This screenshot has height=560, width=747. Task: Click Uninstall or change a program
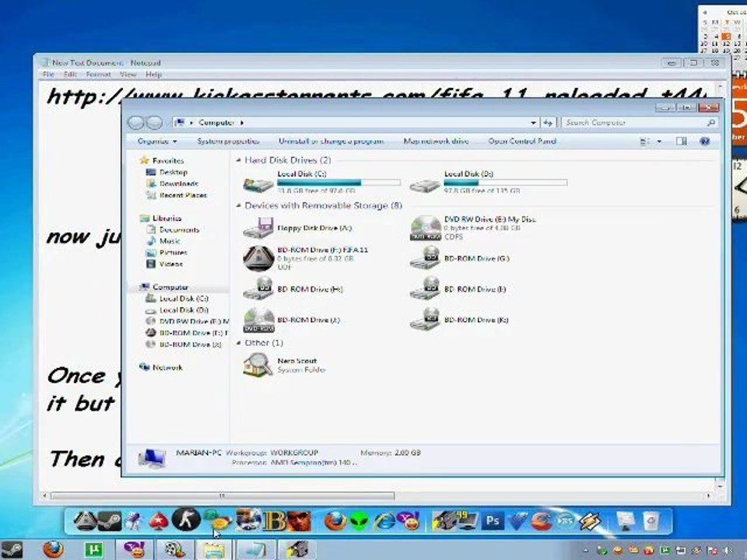tap(331, 142)
